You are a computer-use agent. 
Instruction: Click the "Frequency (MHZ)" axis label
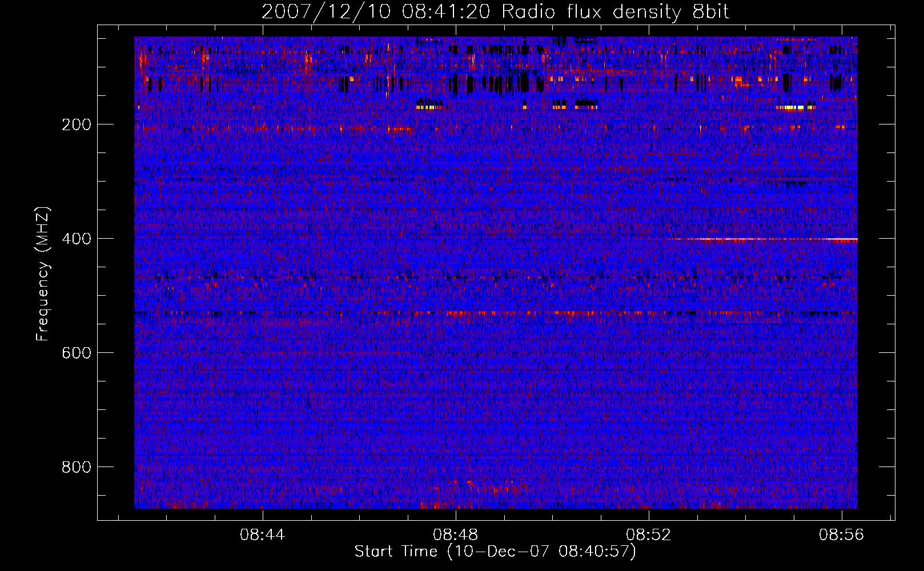pos(42,274)
